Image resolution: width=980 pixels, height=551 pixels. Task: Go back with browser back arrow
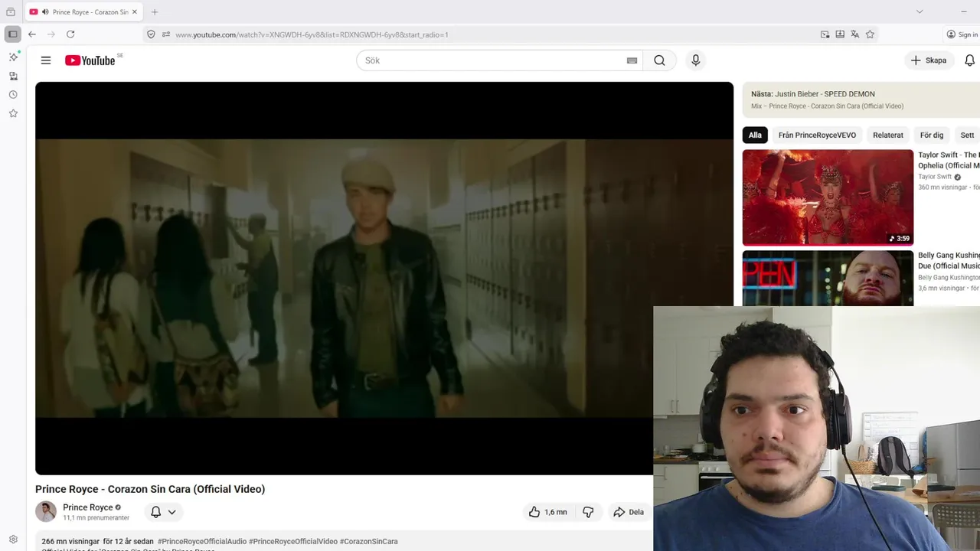click(32, 34)
